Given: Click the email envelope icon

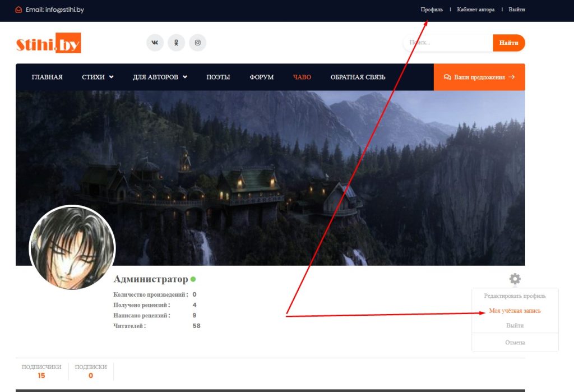Looking at the screenshot, I should pos(19,10).
